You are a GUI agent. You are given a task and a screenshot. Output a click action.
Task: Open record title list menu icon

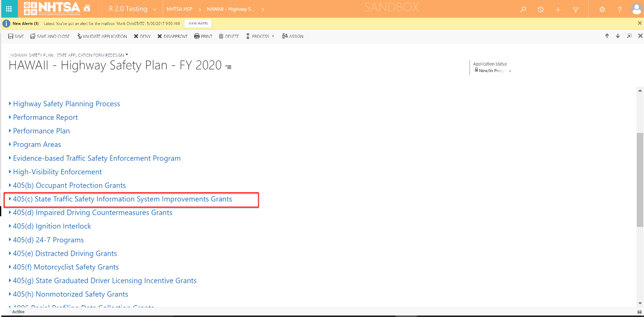click(228, 67)
